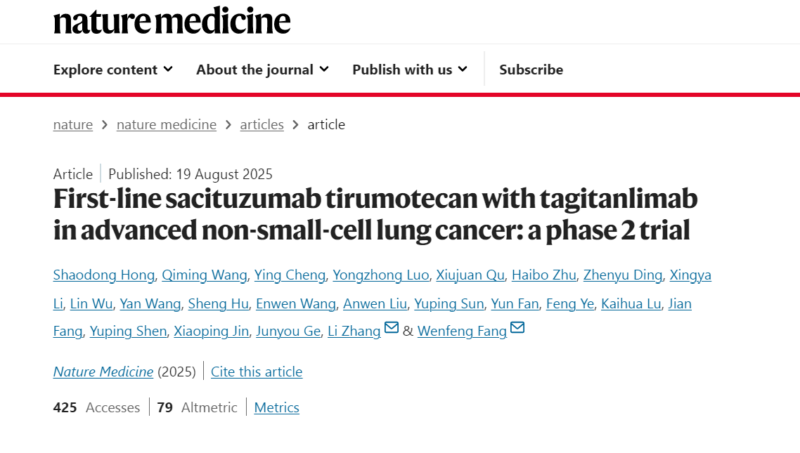Open the Metrics link
Screen dimensions: 800x453
(x=277, y=408)
